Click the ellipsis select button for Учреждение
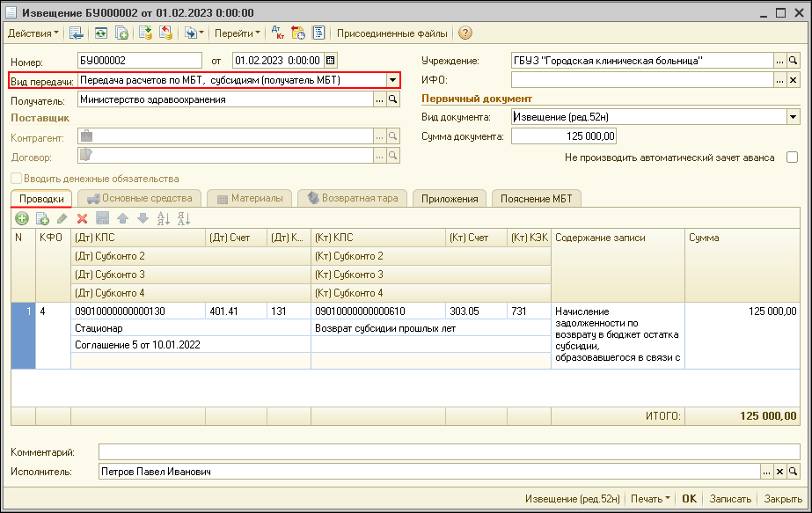This screenshot has width=812, height=513. pos(779,61)
